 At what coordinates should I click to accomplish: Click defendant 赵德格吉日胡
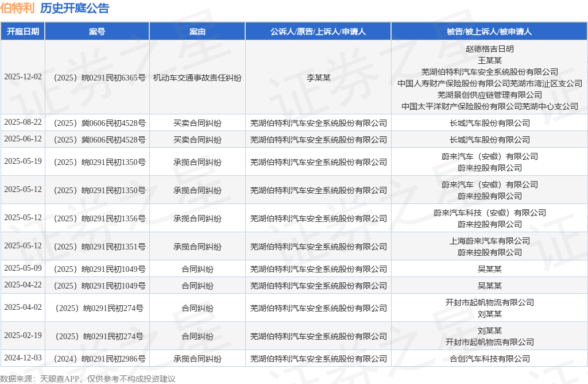(489, 49)
